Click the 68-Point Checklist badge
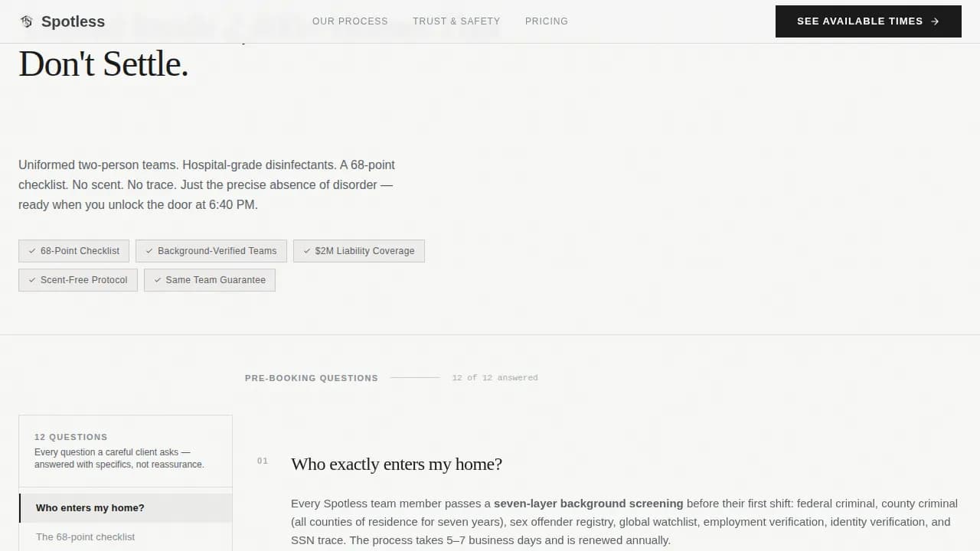980x551 pixels. coord(73,251)
